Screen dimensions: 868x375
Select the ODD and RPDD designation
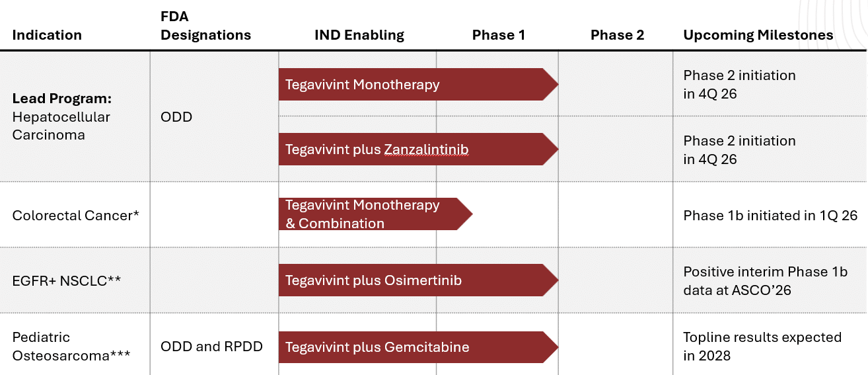tap(211, 347)
